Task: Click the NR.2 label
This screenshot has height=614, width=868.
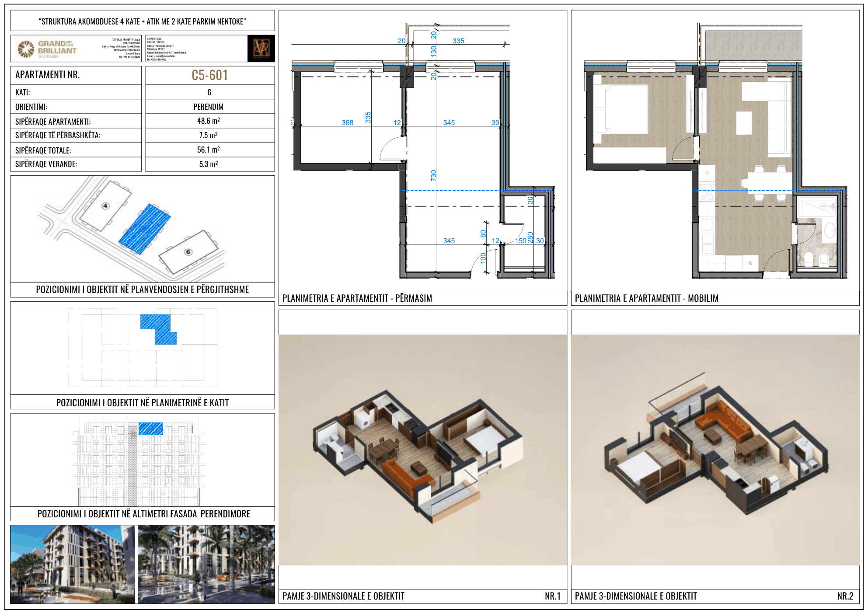Action: 845,596
